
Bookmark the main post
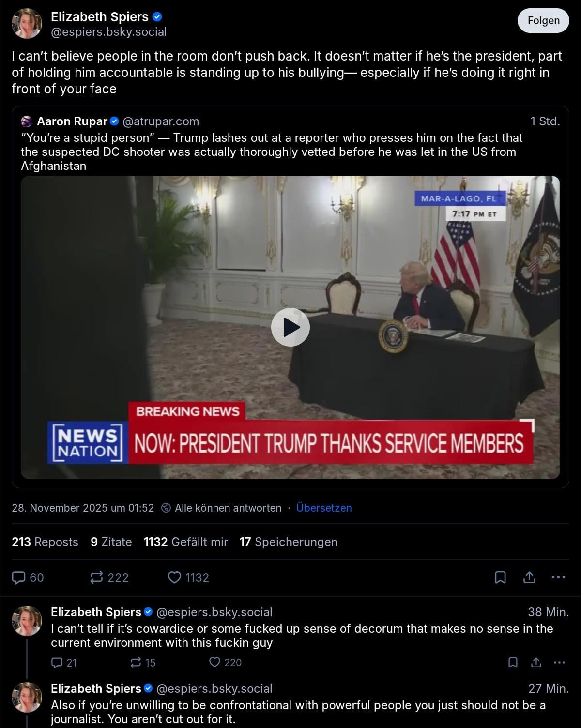click(500, 577)
